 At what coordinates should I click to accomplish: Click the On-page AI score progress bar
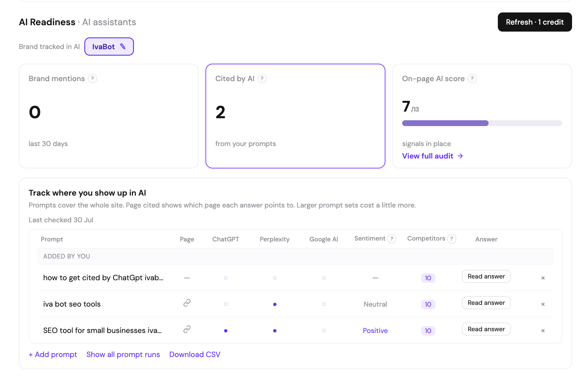click(482, 123)
